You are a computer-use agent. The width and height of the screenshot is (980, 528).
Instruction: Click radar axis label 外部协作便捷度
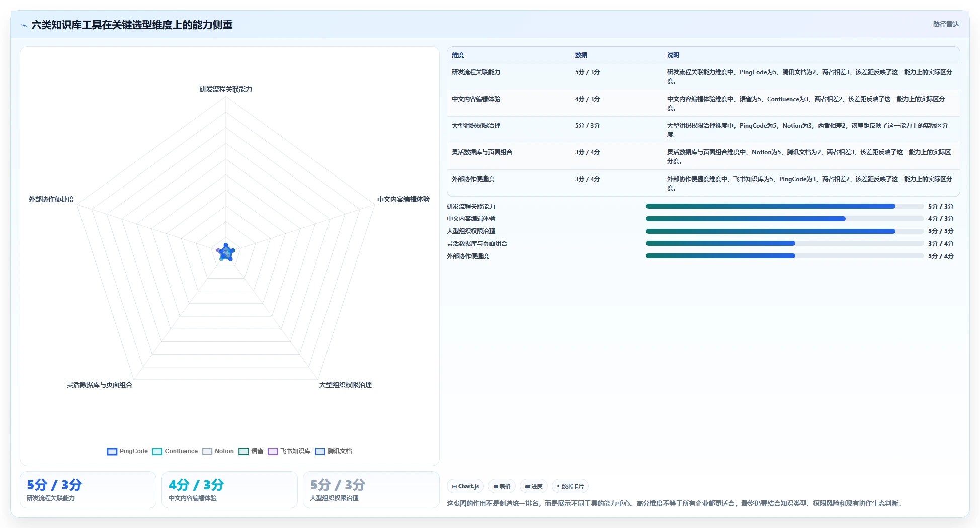51,199
